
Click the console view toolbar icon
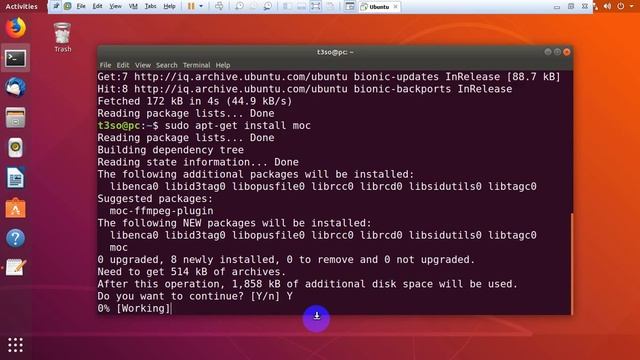tap(349, 6)
